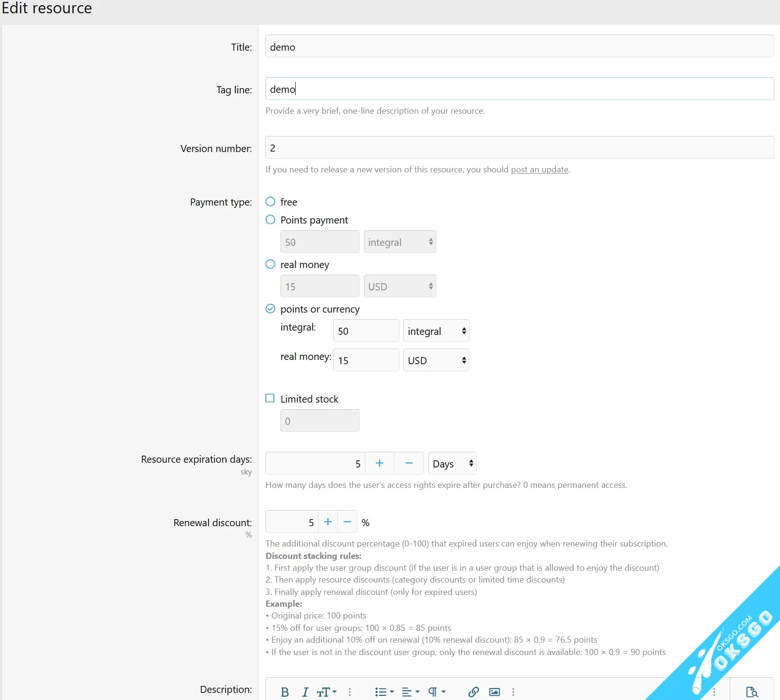Viewport: 780px width, 700px height.
Task: Decrease renewal discount with minus button
Action: click(347, 522)
